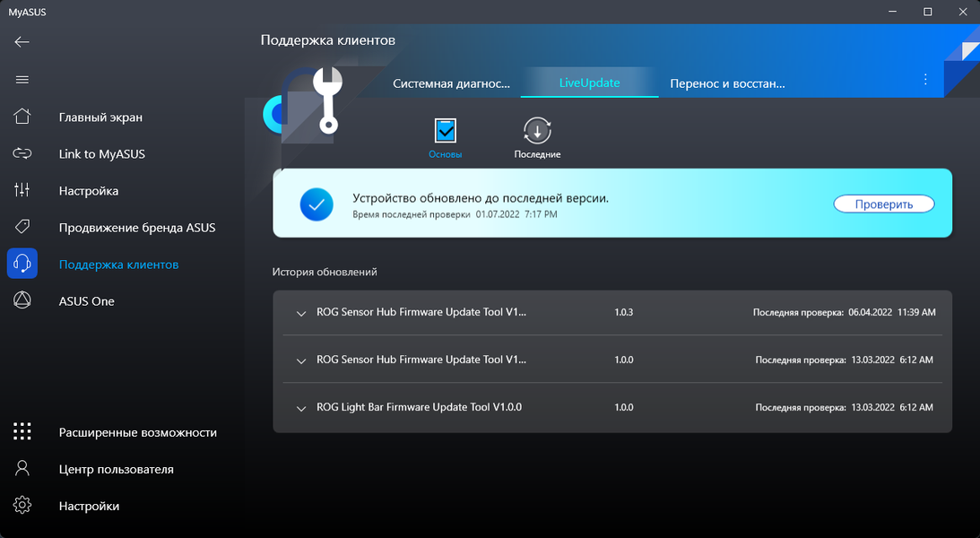Click the gear settings icon

(x=22, y=505)
